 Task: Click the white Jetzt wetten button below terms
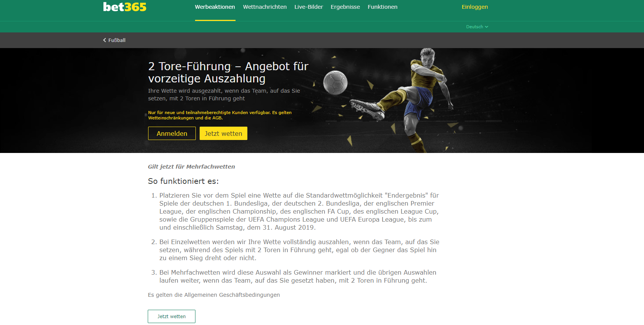pos(171,317)
